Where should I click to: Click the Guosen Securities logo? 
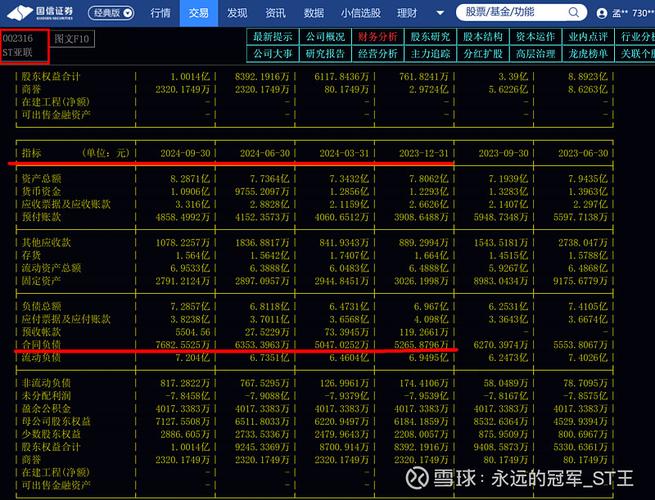click(41, 13)
